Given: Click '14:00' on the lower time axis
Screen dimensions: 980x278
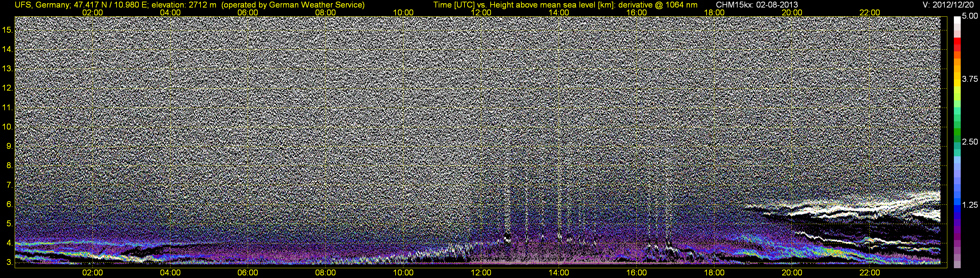Looking at the screenshot, I should 559,273.
